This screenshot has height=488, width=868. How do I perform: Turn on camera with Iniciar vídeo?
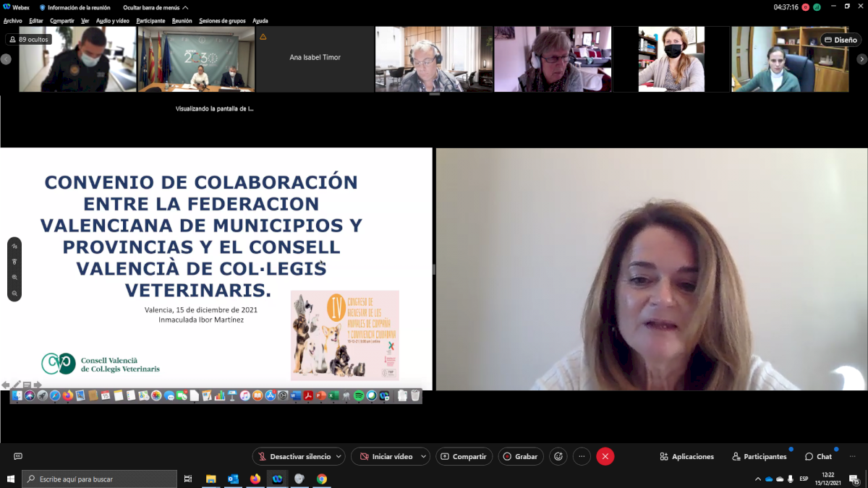click(386, 456)
